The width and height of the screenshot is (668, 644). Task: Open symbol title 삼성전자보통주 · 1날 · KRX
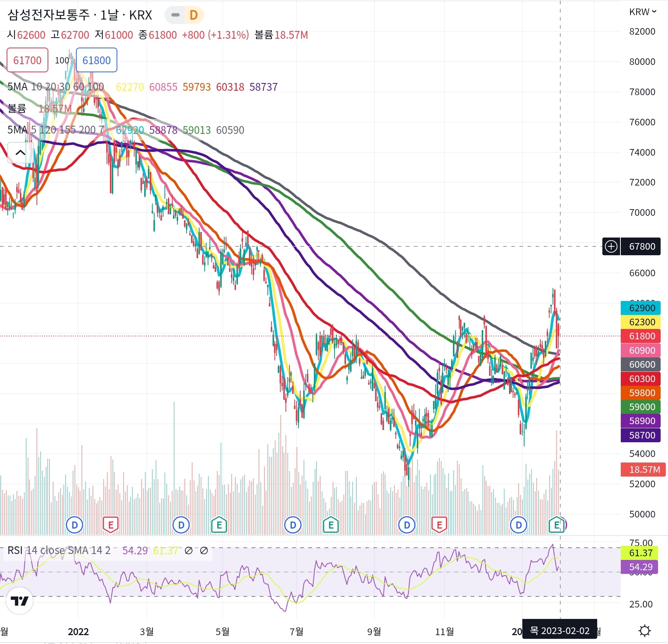(80, 15)
